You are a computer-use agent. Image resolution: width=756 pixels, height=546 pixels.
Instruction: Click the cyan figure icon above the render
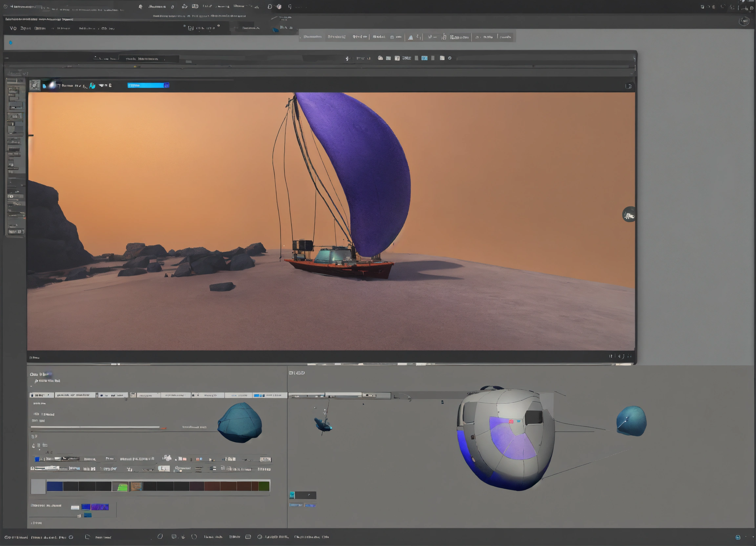92,86
